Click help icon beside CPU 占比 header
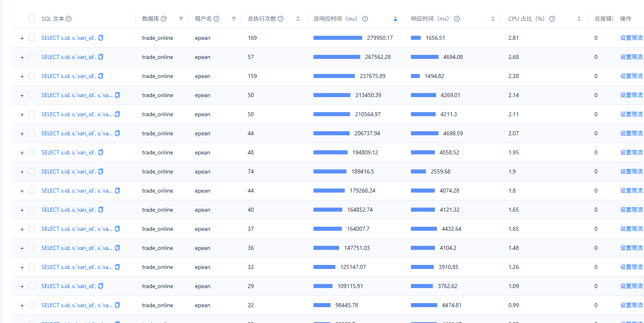Screen dimensions: 644x323 (x=552, y=19)
